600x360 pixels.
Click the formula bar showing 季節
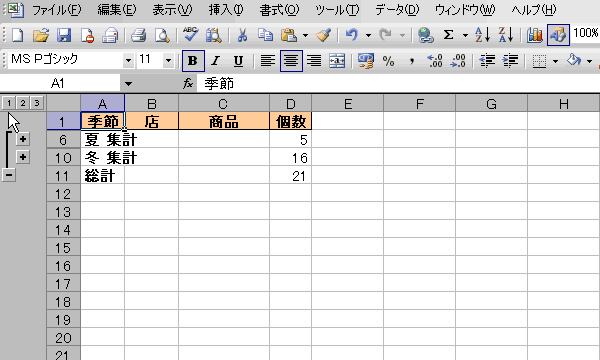398,83
